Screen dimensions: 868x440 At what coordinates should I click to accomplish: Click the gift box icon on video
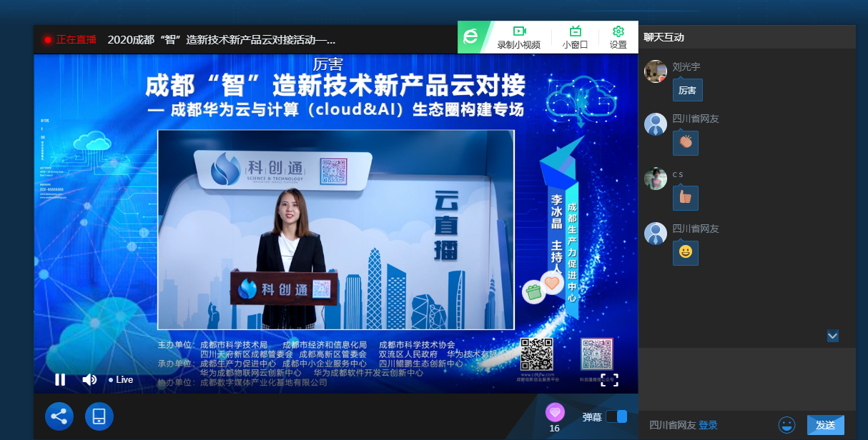tap(533, 292)
